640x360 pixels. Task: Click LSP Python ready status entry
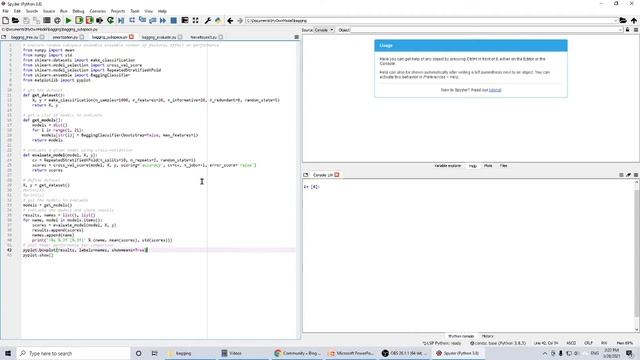(442, 343)
